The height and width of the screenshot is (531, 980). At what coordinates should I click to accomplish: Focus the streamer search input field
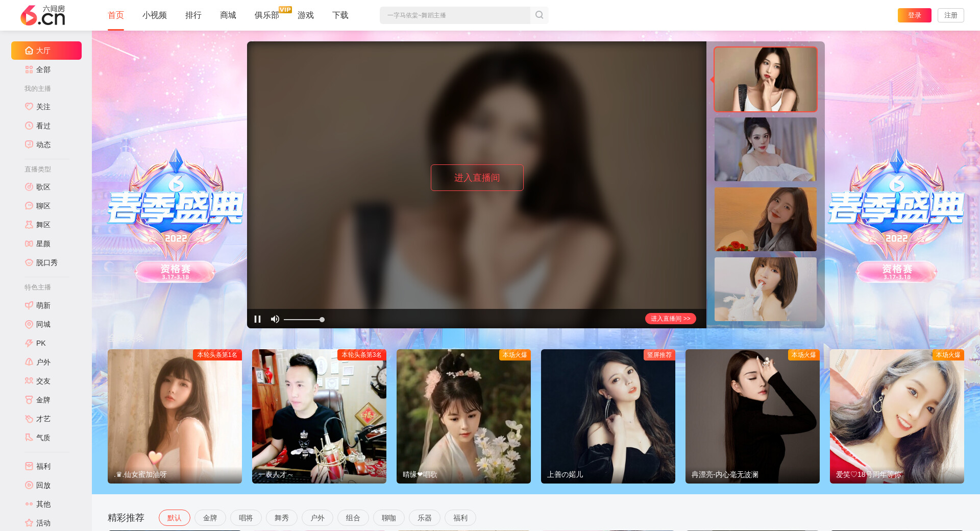pyautogui.click(x=454, y=15)
